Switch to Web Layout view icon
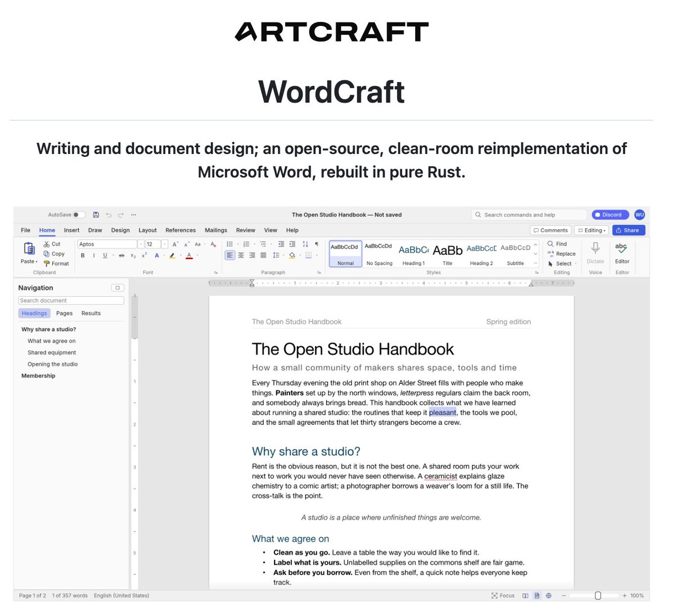The width and height of the screenshot is (675, 616). (x=548, y=596)
